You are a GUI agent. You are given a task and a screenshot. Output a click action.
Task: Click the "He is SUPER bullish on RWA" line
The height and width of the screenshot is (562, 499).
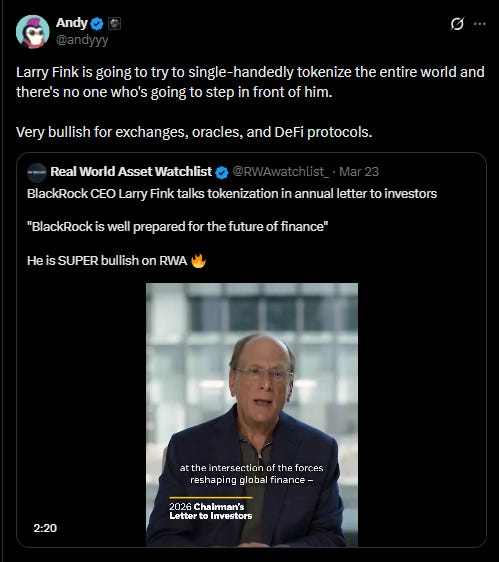pyautogui.click(x=107, y=261)
